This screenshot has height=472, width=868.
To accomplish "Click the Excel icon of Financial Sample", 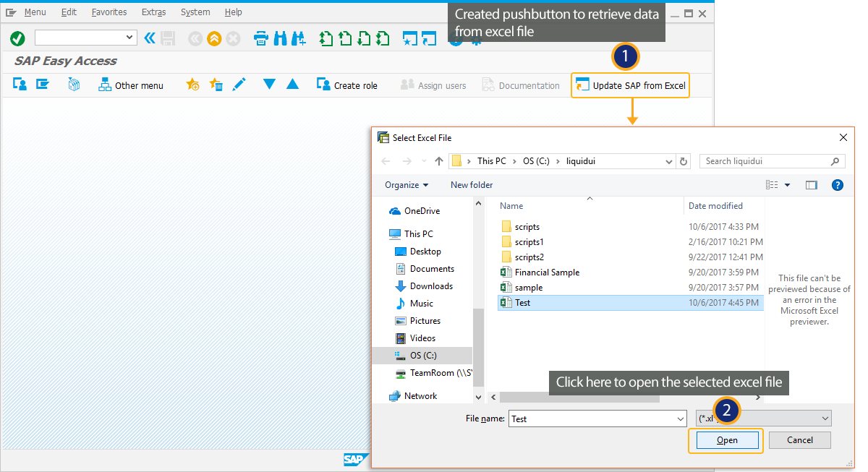I will click(x=506, y=273).
